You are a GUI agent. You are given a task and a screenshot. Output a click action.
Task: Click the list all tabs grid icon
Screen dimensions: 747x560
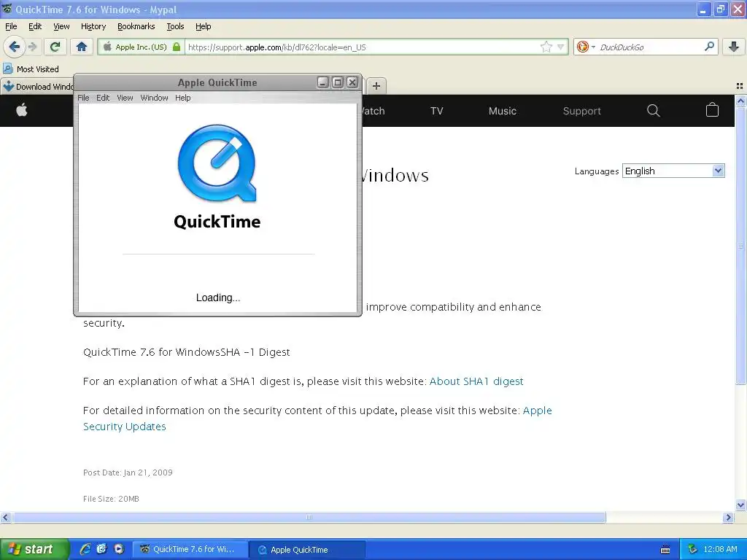[740, 86]
